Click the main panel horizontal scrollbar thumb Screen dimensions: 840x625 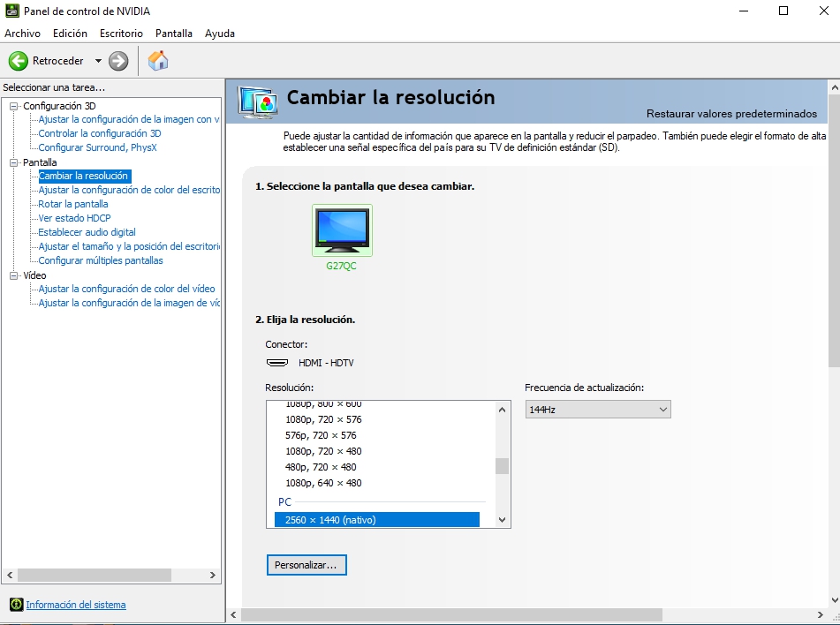(x=451, y=614)
